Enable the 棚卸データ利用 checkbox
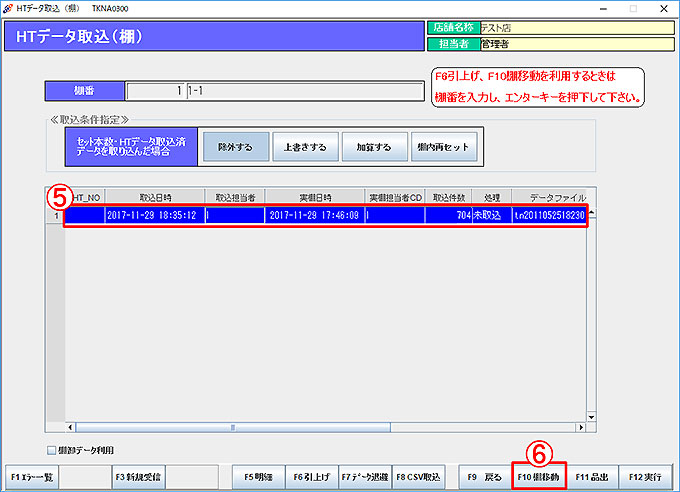 [52, 450]
